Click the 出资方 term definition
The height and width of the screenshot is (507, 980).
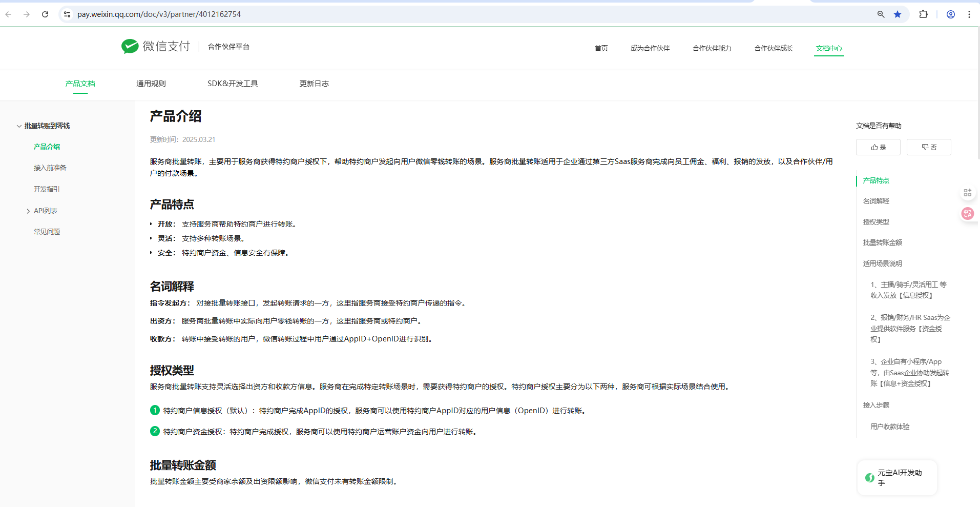287,321
